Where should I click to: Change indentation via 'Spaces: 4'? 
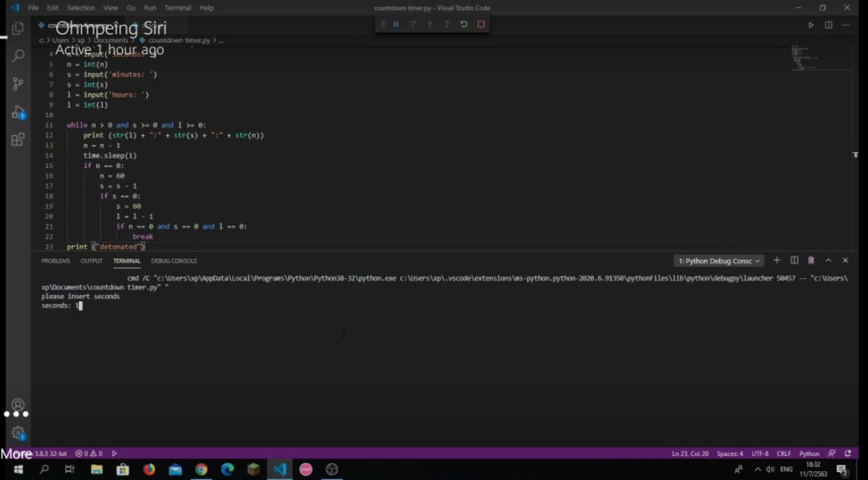[x=730, y=453]
